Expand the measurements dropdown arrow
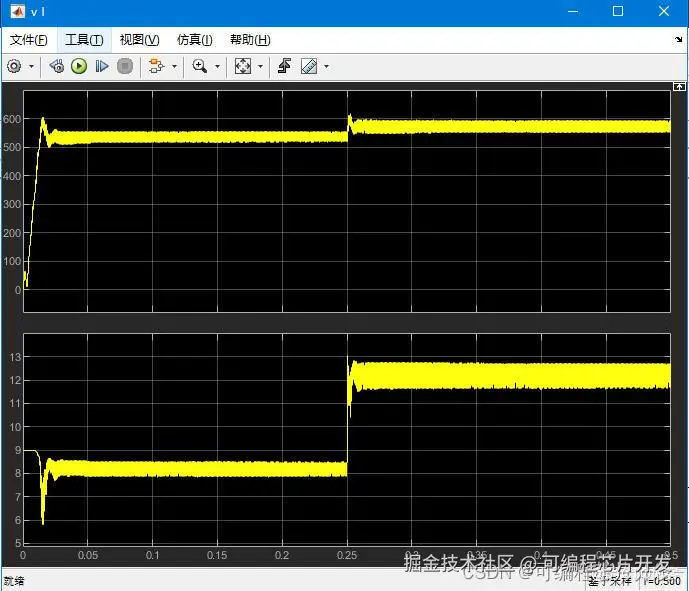 (326, 67)
